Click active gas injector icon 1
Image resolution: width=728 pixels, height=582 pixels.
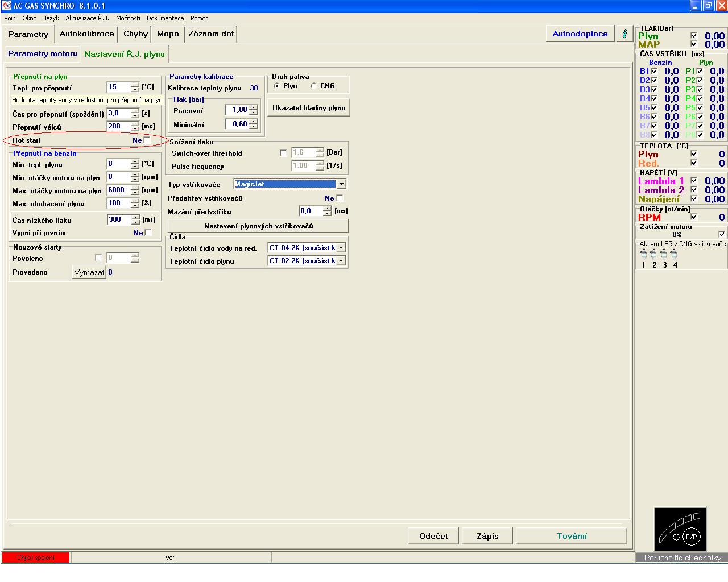643,254
